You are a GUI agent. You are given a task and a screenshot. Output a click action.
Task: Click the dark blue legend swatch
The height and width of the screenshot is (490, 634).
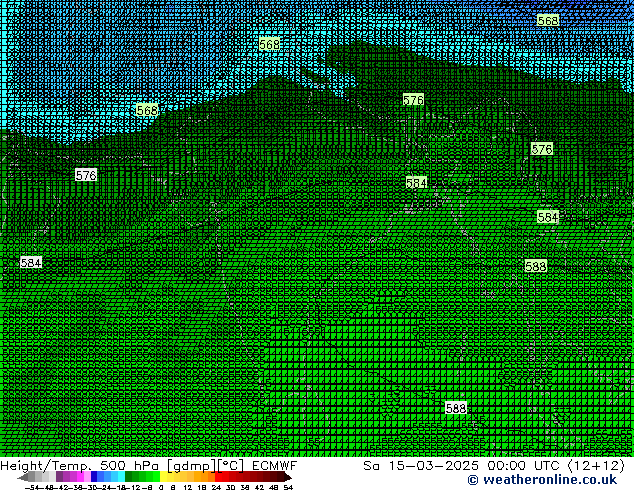94,476
